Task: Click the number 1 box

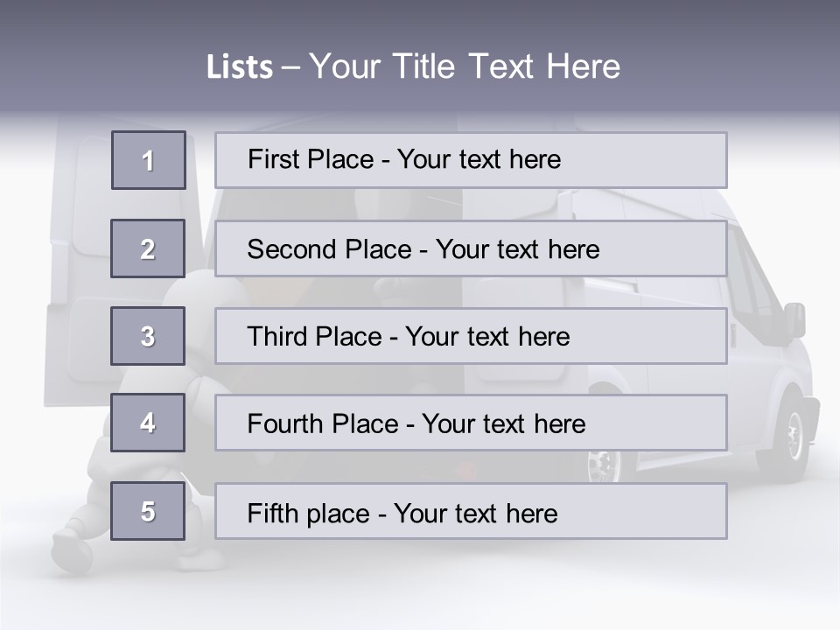Action: pyautogui.click(x=149, y=160)
